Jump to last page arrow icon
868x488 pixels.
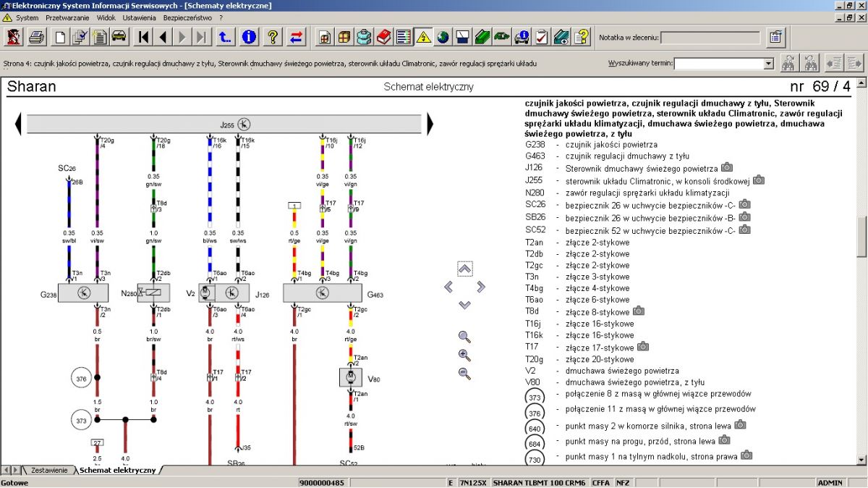(x=202, y=36)
